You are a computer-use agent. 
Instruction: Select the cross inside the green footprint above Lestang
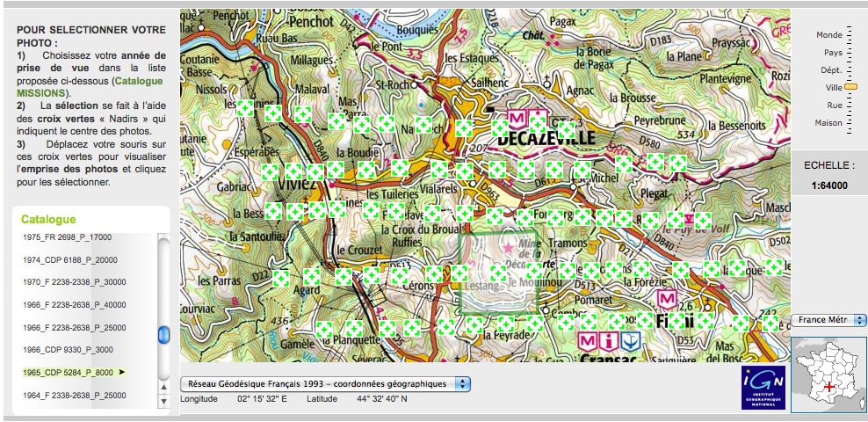pos(499,273)
